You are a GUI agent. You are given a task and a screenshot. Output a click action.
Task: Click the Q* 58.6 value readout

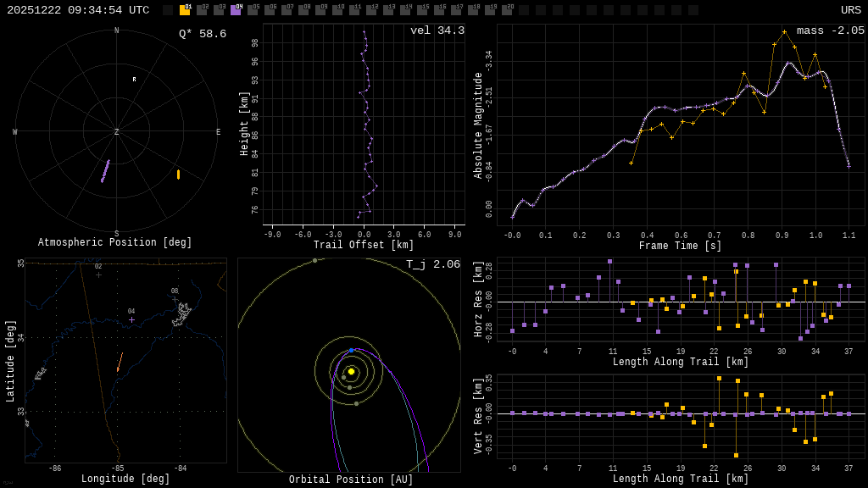(202, 34)
